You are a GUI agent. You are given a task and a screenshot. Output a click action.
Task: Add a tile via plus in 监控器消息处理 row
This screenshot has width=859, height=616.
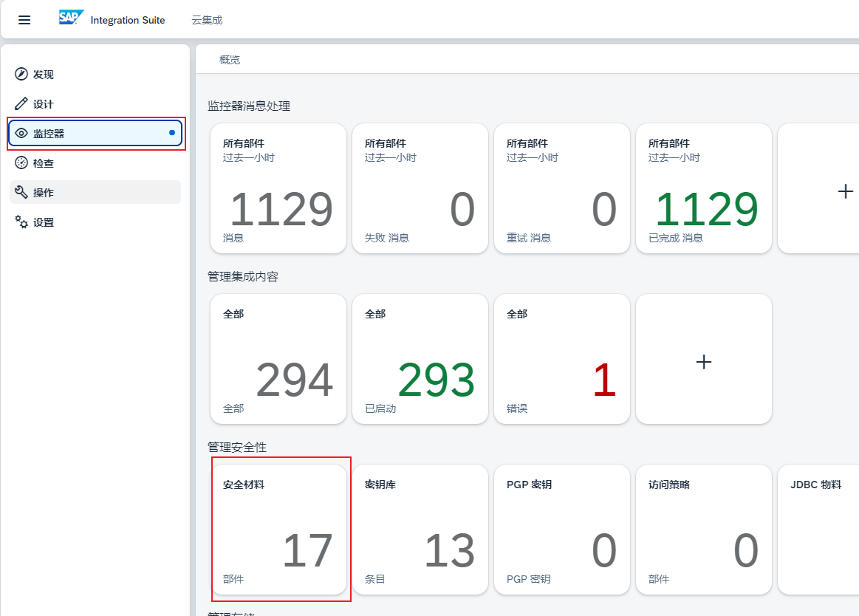[843, 191]
